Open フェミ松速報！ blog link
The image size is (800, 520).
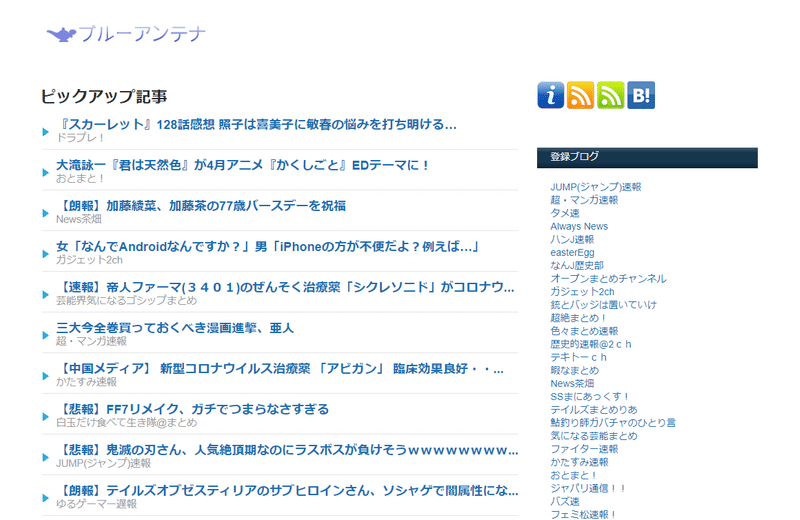[x=583, y=514]
